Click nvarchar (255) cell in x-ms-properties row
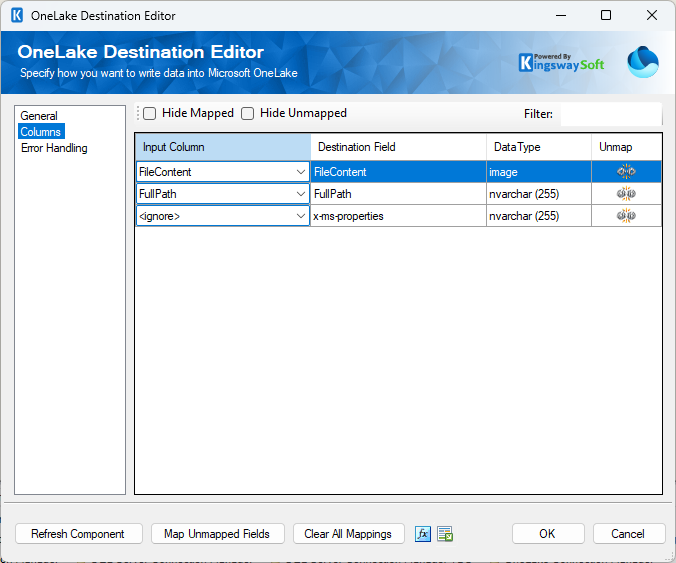The width and height of the screenshot is (676, 563). click(538, 216)
